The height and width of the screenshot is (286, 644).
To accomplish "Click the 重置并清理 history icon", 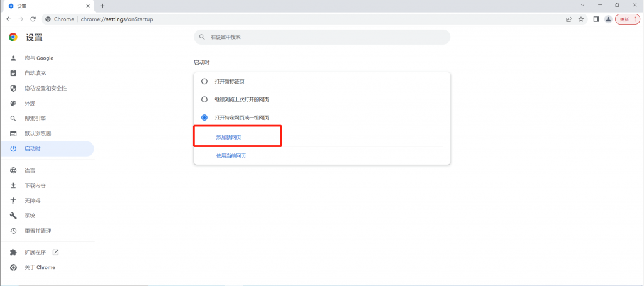I will point(13,231).
